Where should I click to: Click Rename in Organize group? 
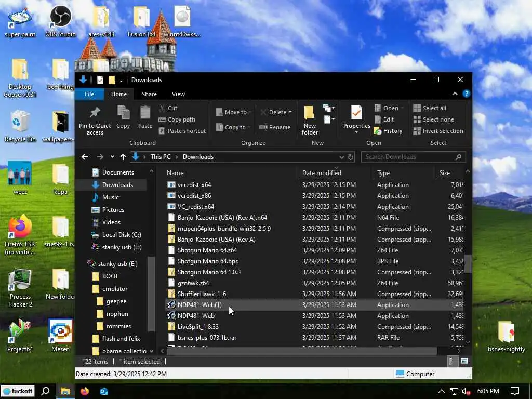275,127
